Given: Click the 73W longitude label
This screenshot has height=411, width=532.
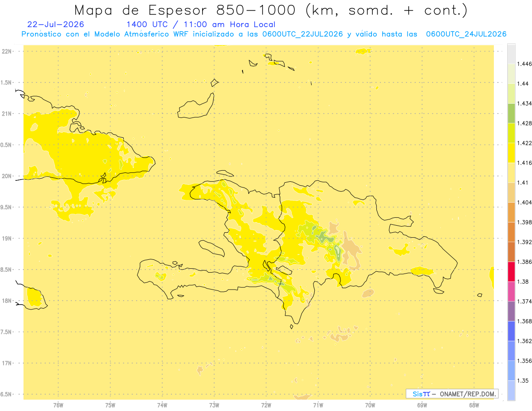Looking at the screenshot, I should [214, 405].
